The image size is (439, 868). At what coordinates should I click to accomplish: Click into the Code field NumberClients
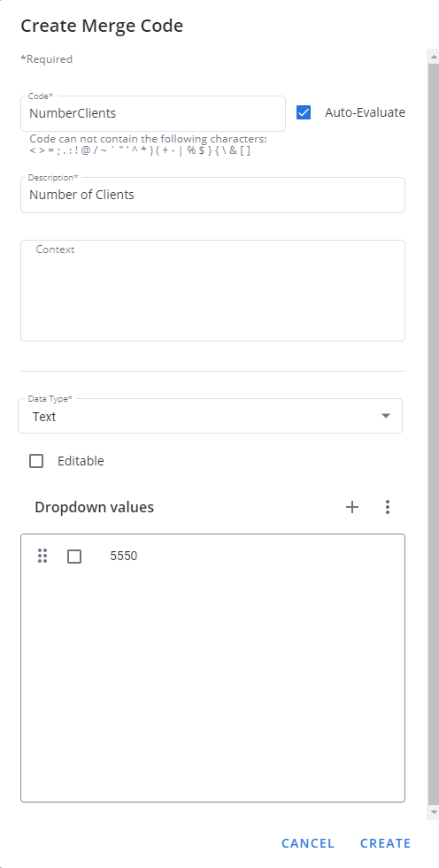pyautogui.click(x=153, y=113)
